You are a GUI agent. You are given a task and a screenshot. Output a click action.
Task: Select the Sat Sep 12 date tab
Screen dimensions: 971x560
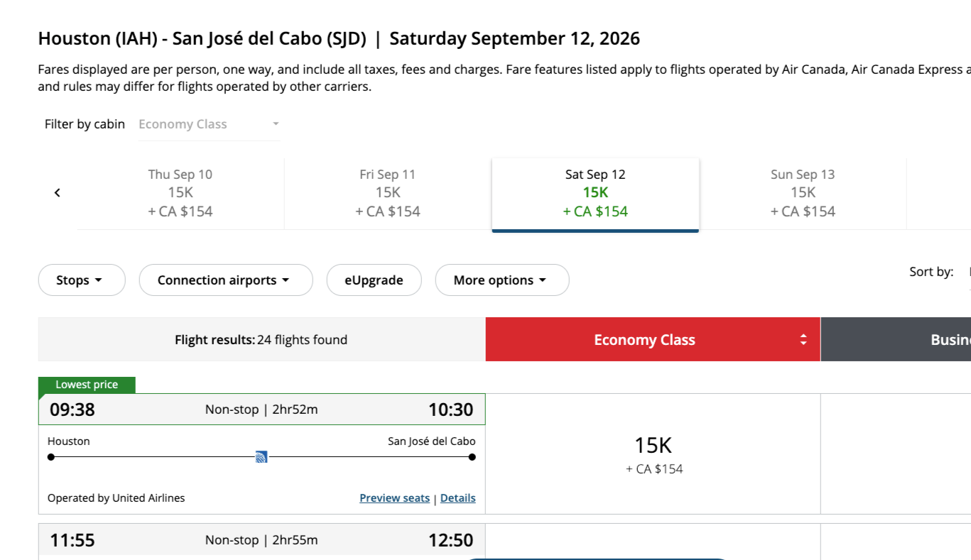tap(595, 192)
